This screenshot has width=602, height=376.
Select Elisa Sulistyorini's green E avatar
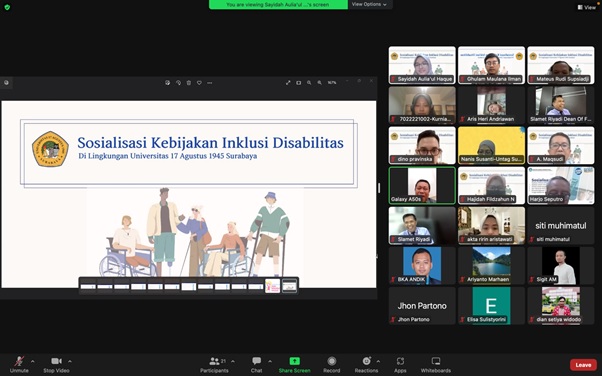[x=491, y=306]
